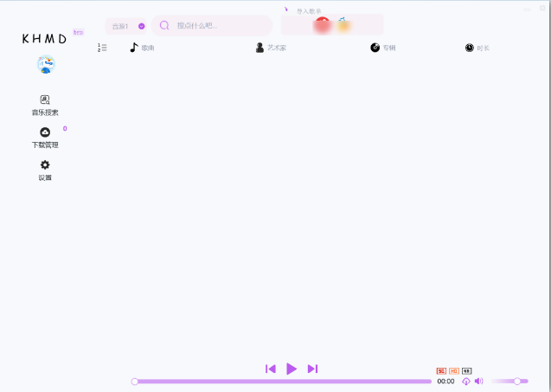Click the user avatar picture
This screenshot has width=551, height=392.
(x=46, y=64)
